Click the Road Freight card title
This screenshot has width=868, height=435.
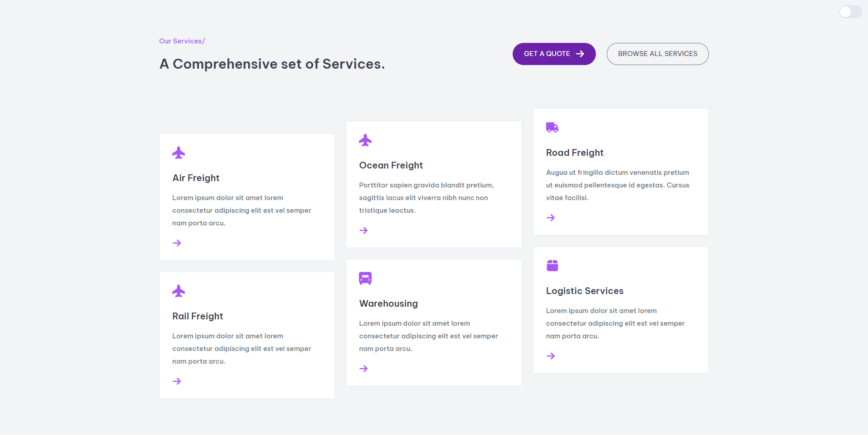[x=575, y=153]
